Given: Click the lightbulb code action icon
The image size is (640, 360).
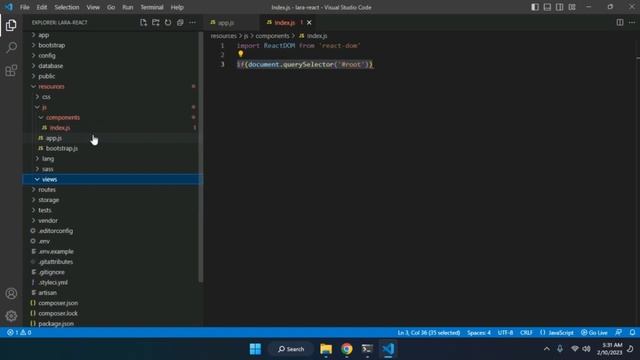Looking at the screenshot, I should (240, 54).
